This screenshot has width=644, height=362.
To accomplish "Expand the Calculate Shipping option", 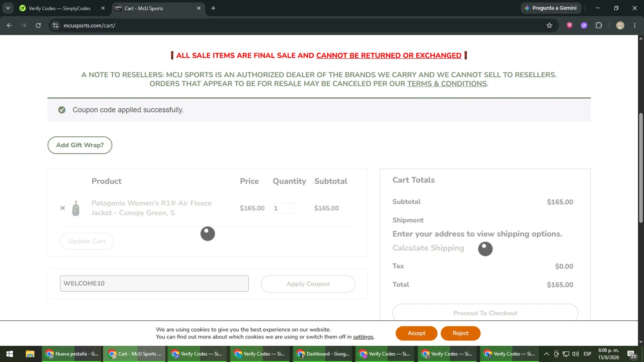I will (x=428, y=248).
